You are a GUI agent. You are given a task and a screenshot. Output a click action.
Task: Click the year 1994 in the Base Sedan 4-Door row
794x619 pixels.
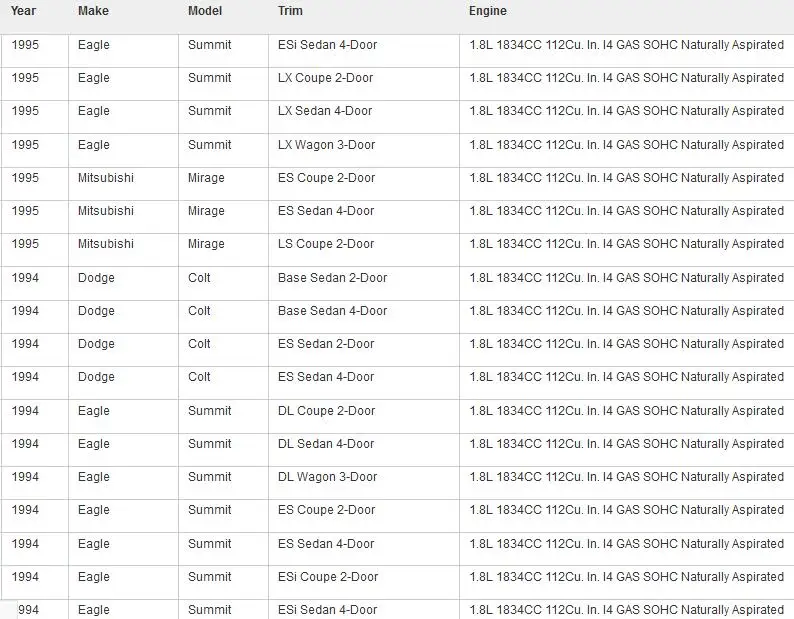(25, 311)
